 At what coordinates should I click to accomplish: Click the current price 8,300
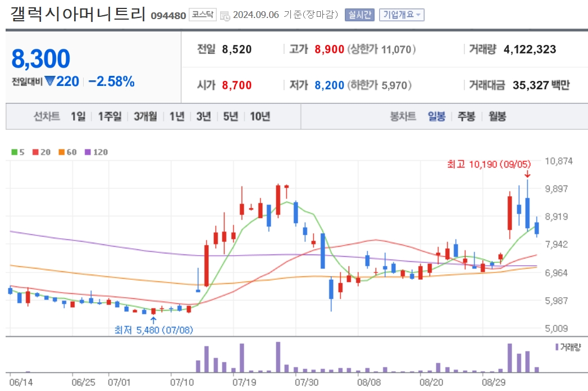(x=40, y=59)
